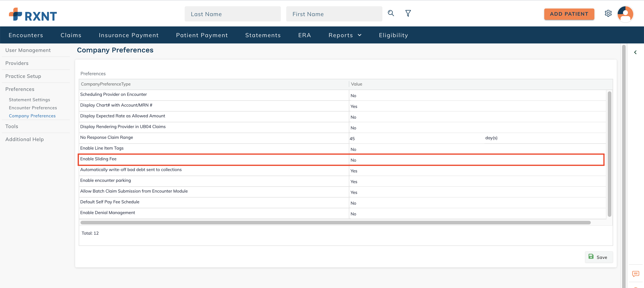Image resolution: width=644 pixels, height=288 pixels.
Task: Click 'No Response Claim Range' label
Action: pos(106,138)
